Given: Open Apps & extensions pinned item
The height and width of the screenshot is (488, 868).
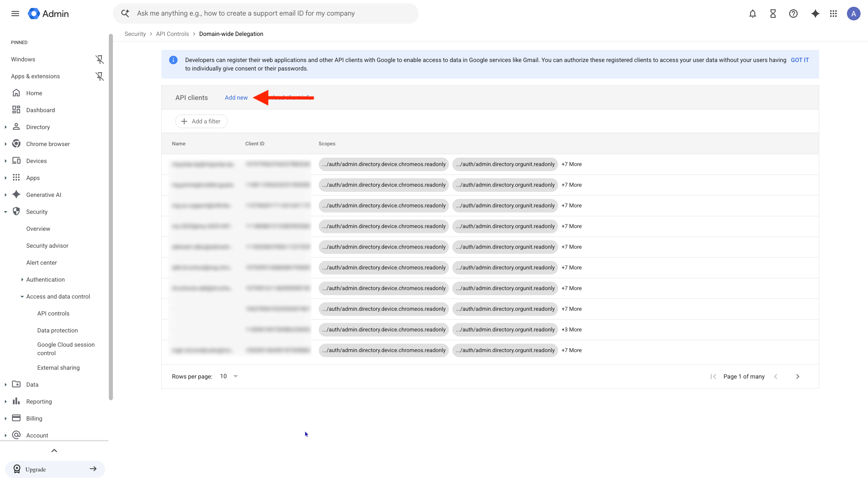Looking at the screenshot, I should coord(35,76).
